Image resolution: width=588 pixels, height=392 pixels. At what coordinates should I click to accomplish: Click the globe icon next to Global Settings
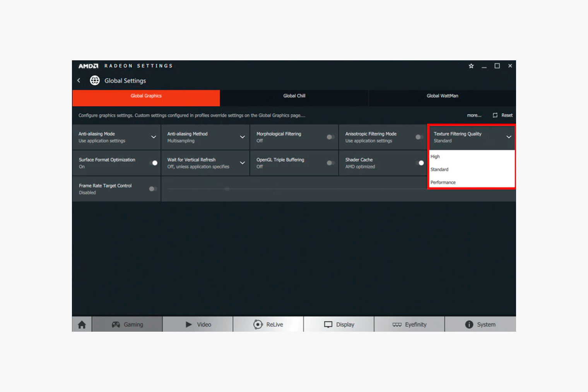pyautogui.click(x=95, y=80)
